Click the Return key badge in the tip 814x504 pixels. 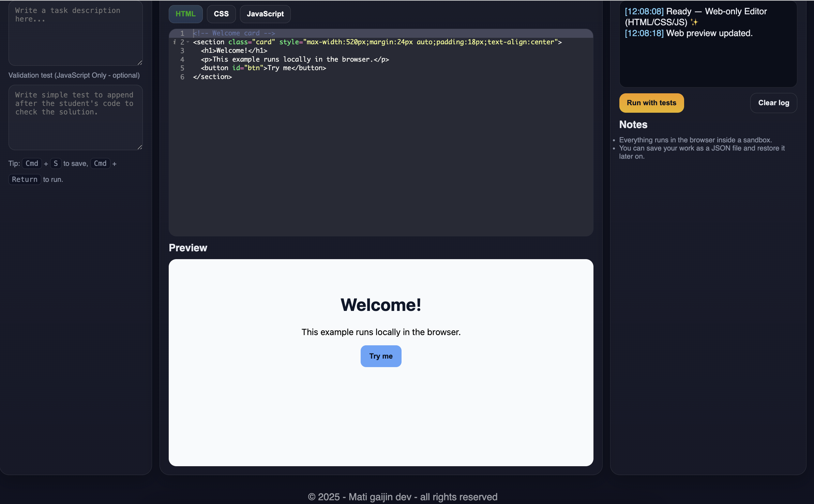point(24,179)
